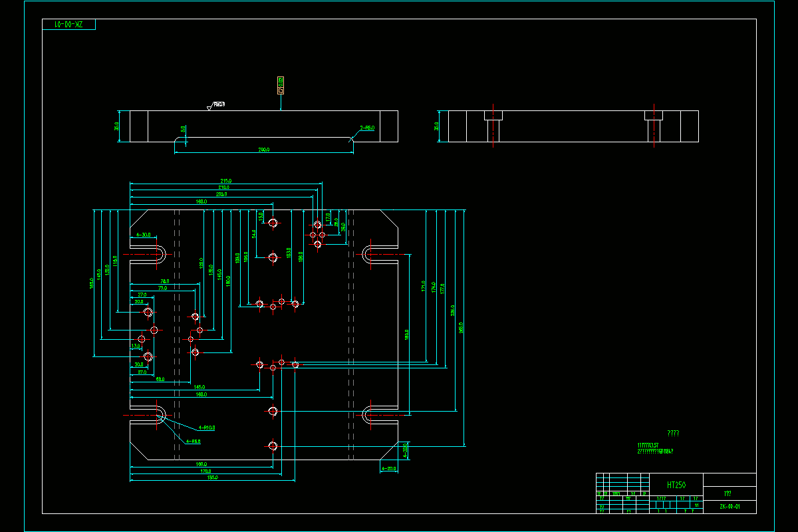Select the 54.0 vertical dimension
Screen dimensions: 798x532
254,233
